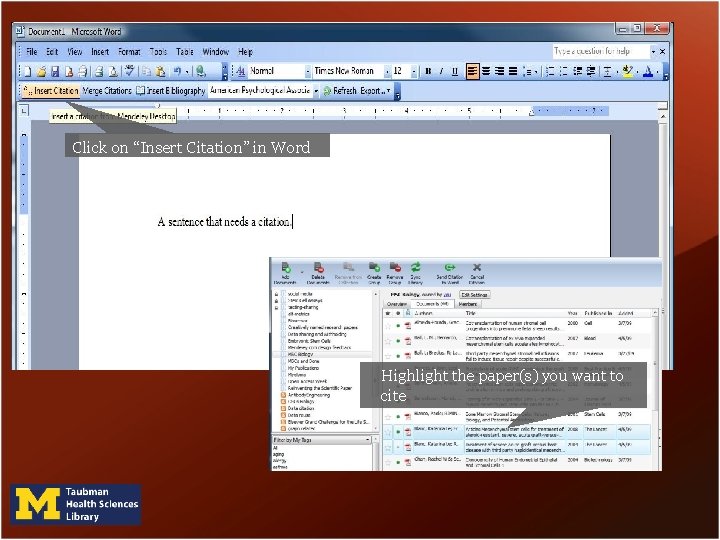This screenshot has width=720, height=540.
Task: Click the tab-stop selector beside the ruler
Action: [x=24, y=110]
